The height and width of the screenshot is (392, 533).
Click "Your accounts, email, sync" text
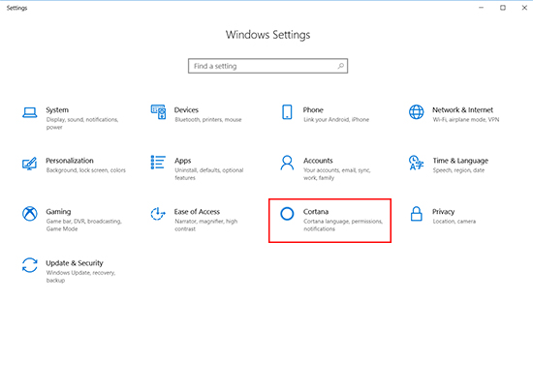(337, 174)
